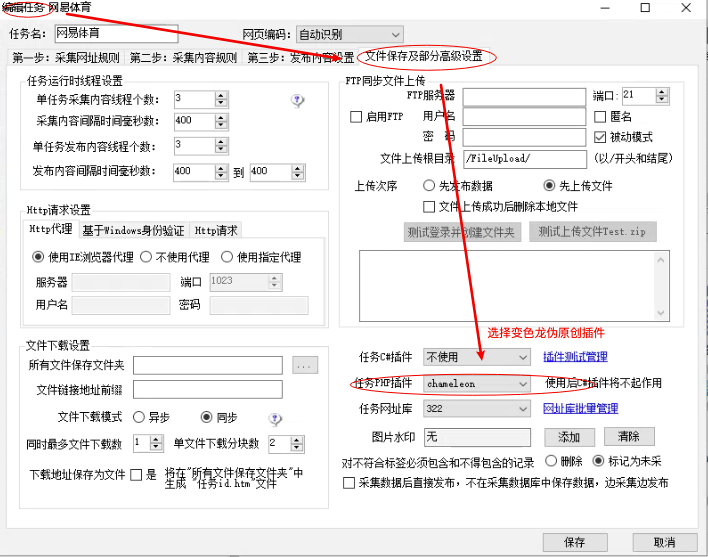Click 测试上传文件Test.zip button

click(592, 232)
